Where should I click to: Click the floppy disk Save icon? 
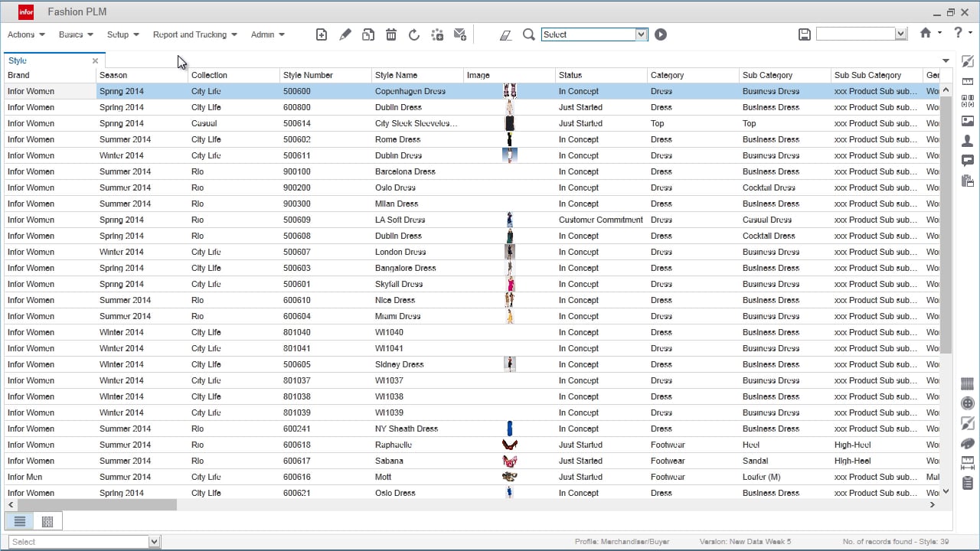(804, 34)
